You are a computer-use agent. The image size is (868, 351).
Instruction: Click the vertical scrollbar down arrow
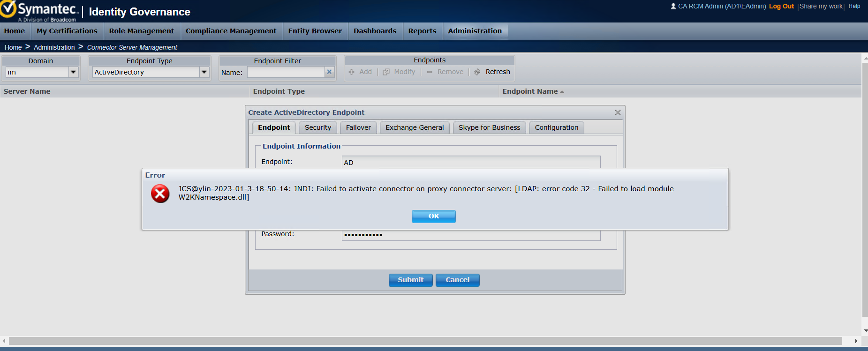tap(865, 330)
